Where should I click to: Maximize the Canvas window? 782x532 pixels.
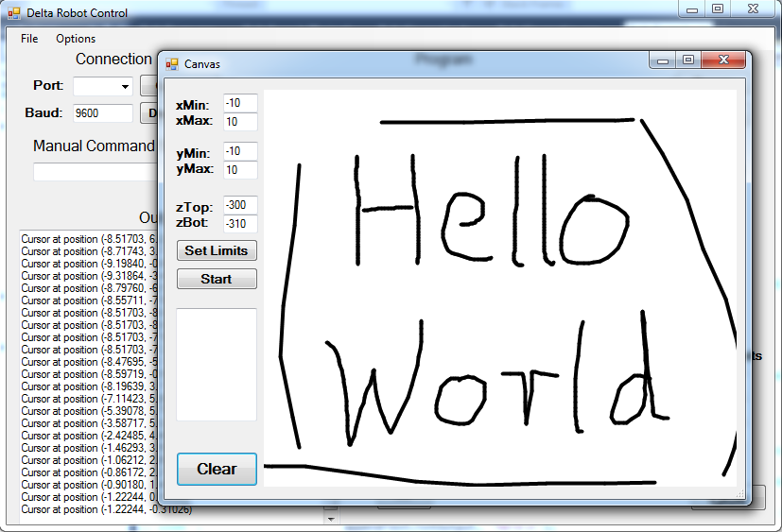[688, 60]
